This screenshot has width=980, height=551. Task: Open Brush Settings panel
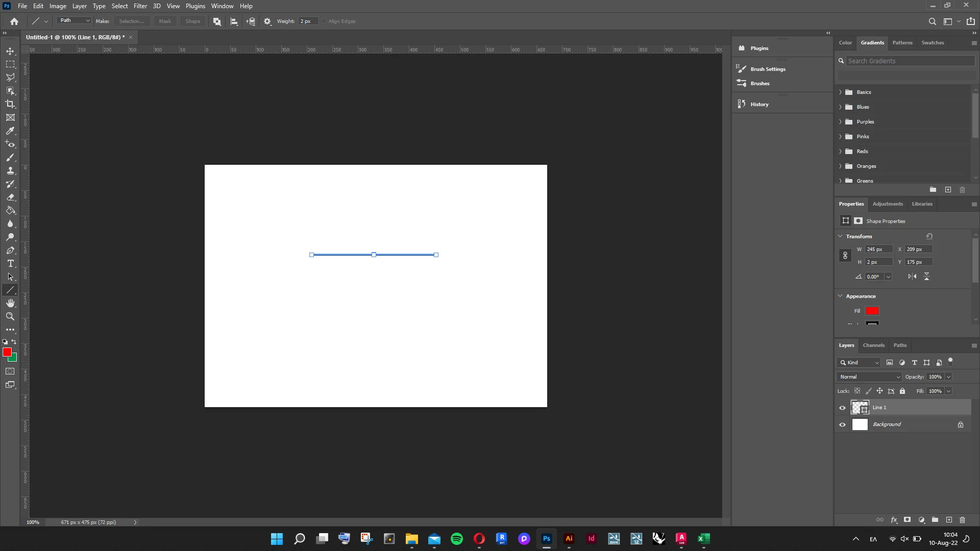768,69
